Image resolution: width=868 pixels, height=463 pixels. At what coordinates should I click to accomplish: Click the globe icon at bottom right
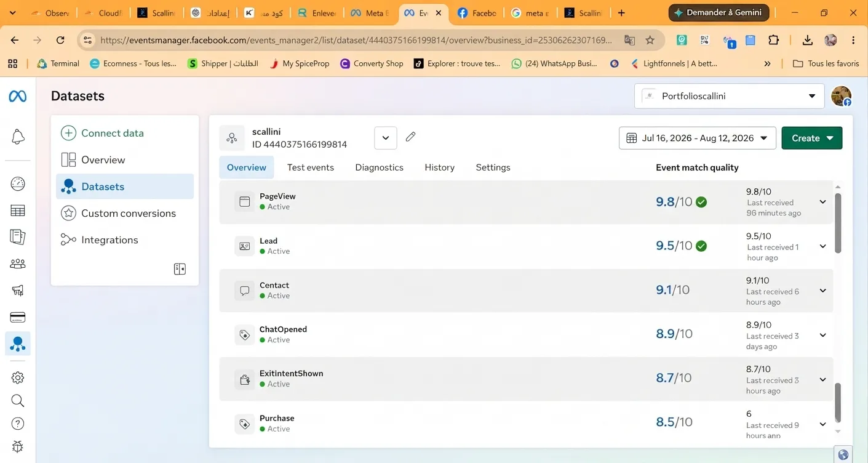pos(843,454)
